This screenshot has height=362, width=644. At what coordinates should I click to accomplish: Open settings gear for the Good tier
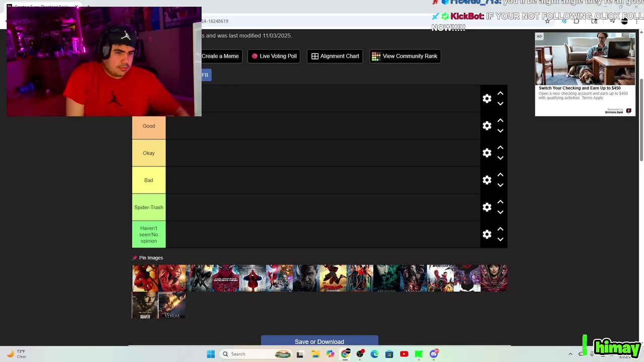tap(487, 126)
